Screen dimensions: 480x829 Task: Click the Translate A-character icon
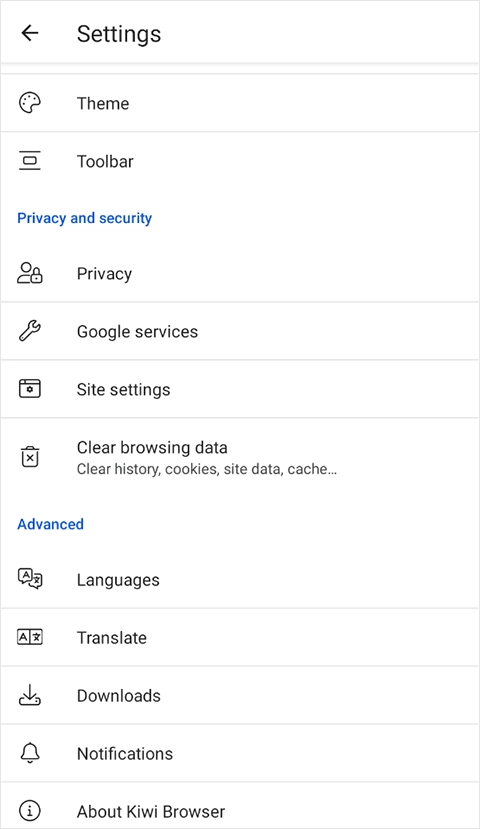click(x=30, y=637)
